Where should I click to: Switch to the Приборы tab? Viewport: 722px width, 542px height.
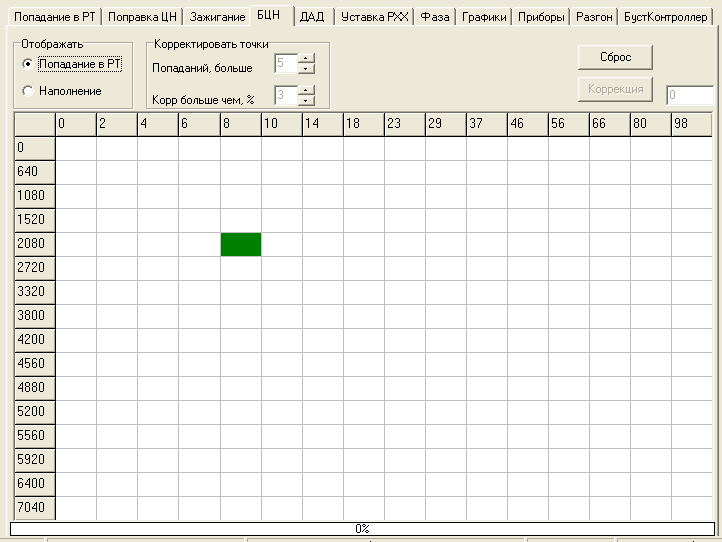[541, 17]
